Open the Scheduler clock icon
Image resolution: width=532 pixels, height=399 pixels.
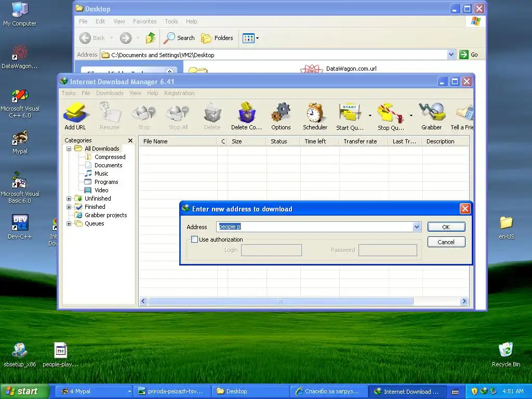[315, 116]
